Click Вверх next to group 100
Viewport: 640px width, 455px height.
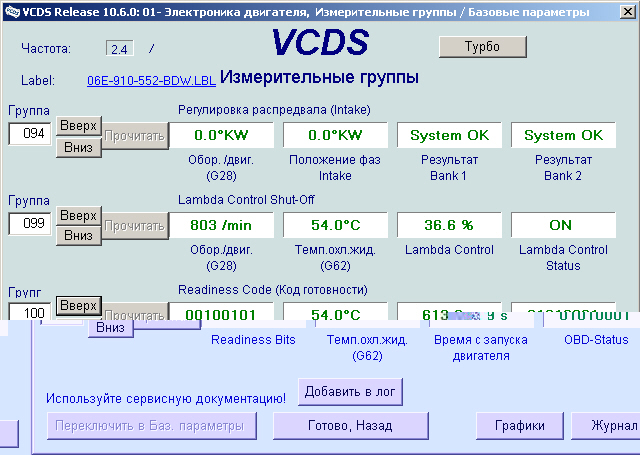(78, 305)
